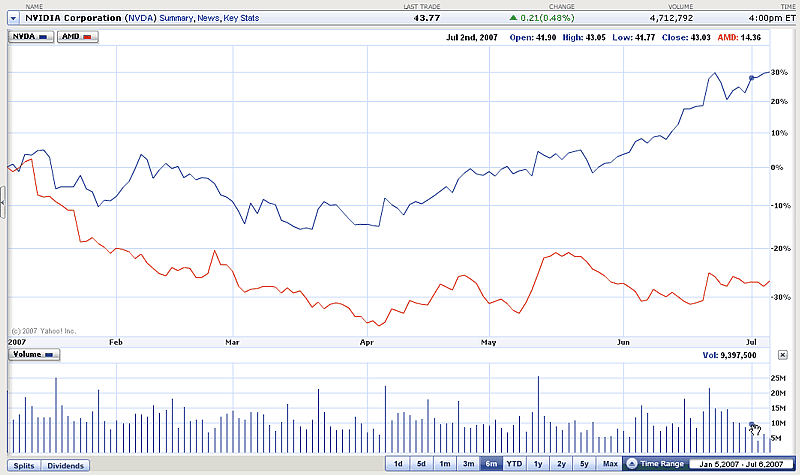Screen dimensions: 800x475
Task: Select the Max time range
Action: tap(610, 464)
